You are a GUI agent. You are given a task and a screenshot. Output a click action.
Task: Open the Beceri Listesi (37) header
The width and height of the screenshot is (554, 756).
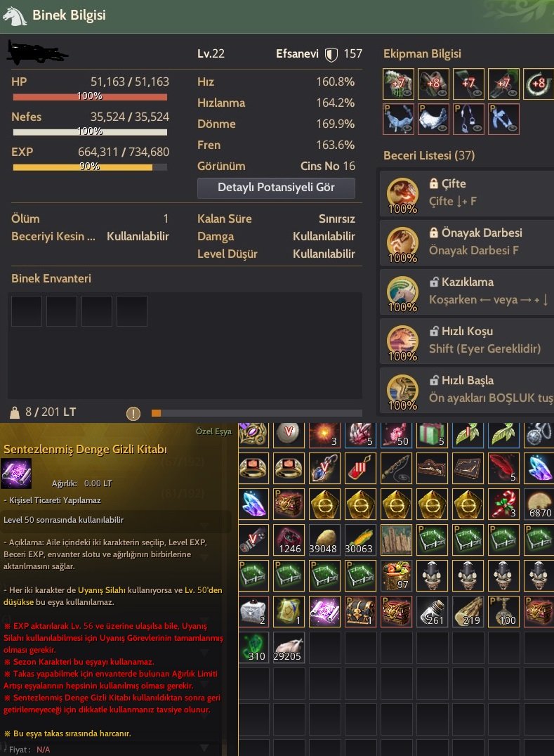tap(429, 155)
